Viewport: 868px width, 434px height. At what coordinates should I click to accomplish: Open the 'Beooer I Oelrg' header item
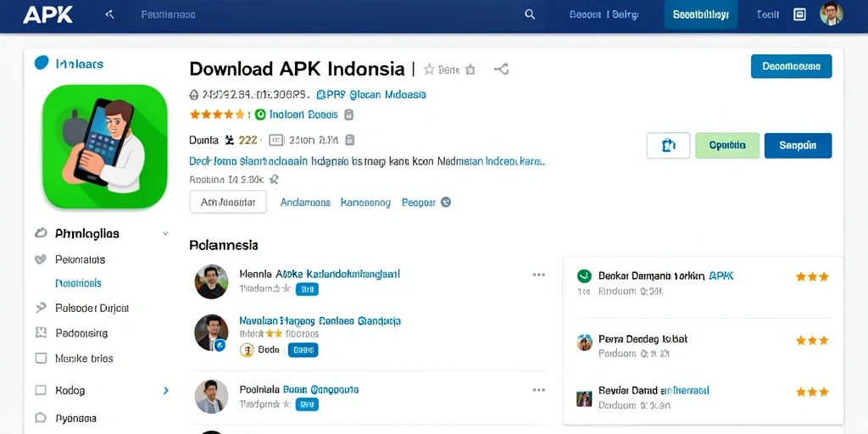(604, 15)
